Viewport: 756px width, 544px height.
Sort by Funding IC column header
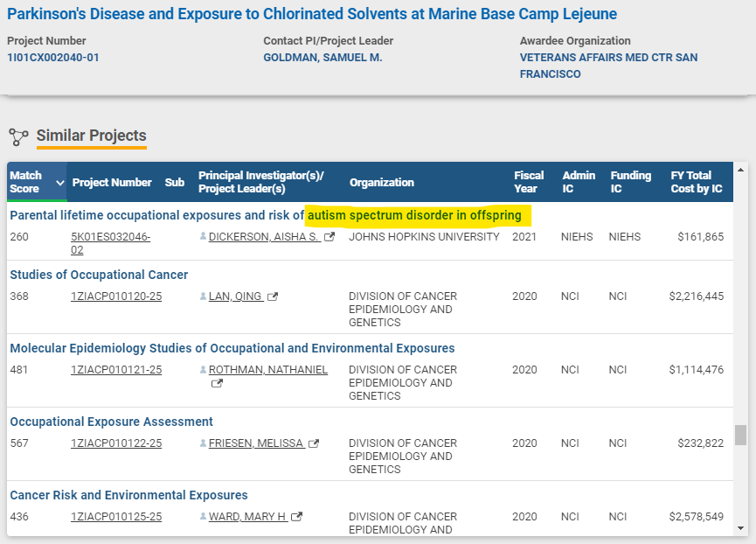[x=631, y=182]
